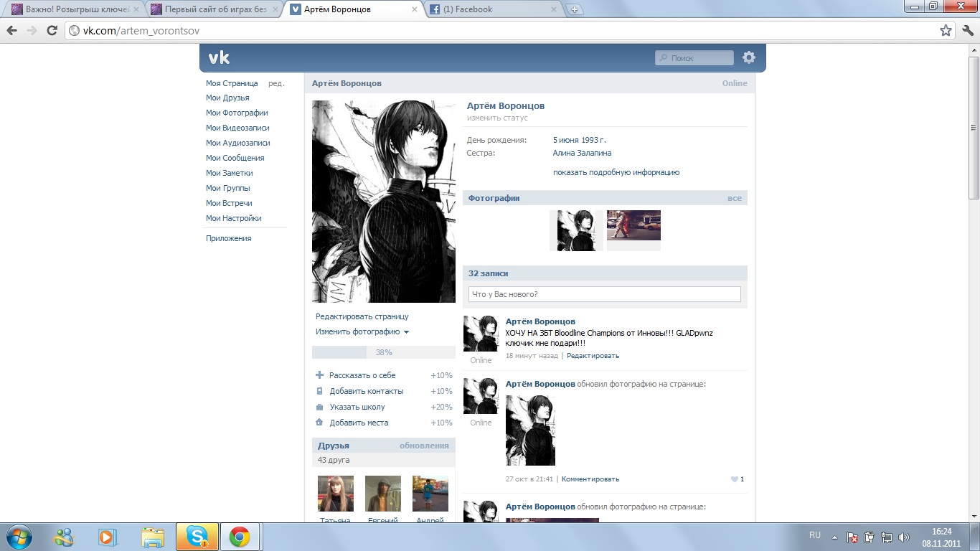The width and height of the screenshot is (980, 551).
Task: Click the heart like icon on photo post
Action: pos(733,479)
